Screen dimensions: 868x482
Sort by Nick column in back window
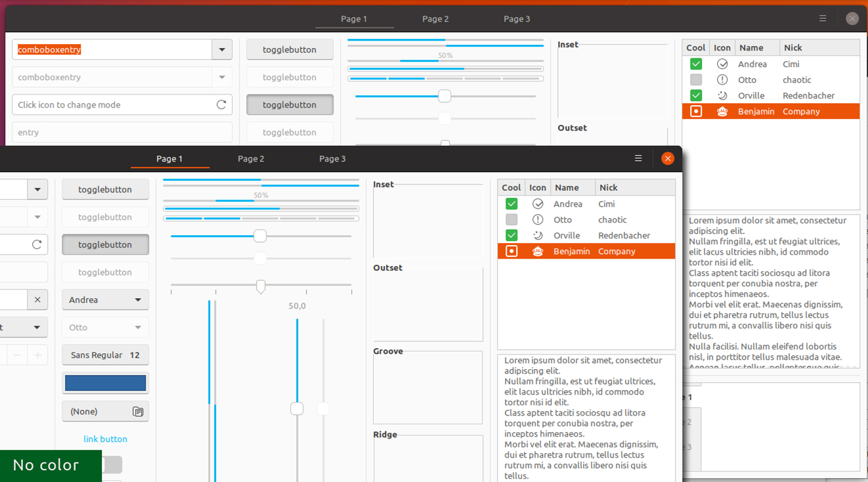[819, 47]
